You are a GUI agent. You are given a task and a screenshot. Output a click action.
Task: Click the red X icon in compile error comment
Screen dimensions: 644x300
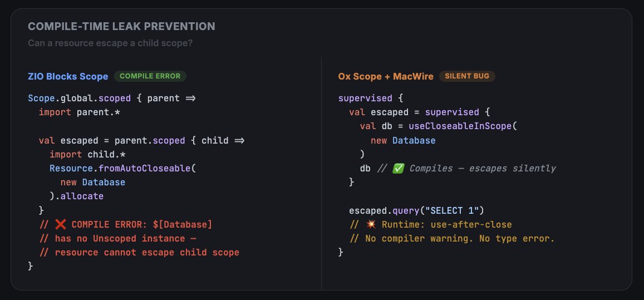(60, 225)
